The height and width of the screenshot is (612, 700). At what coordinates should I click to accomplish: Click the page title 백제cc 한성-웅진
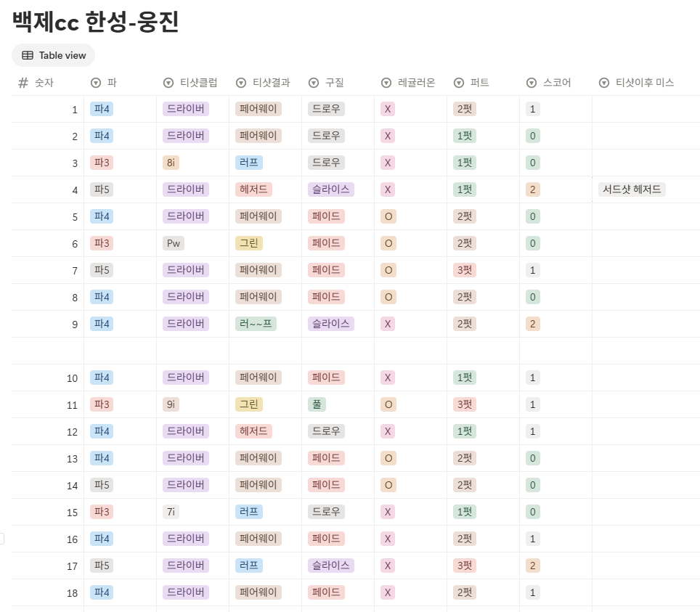96,22
